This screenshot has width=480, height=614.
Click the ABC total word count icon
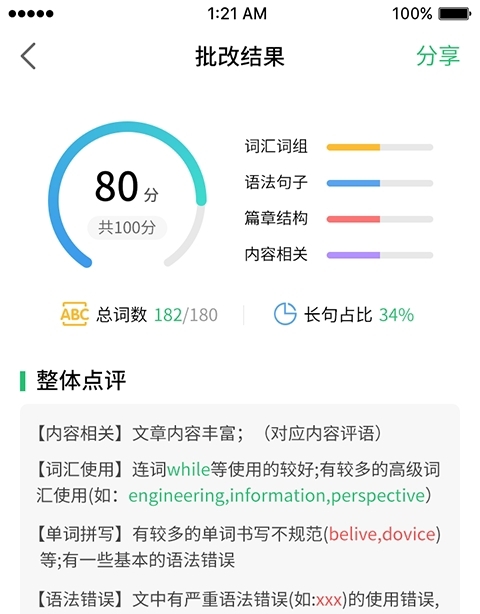click(74, 314)
